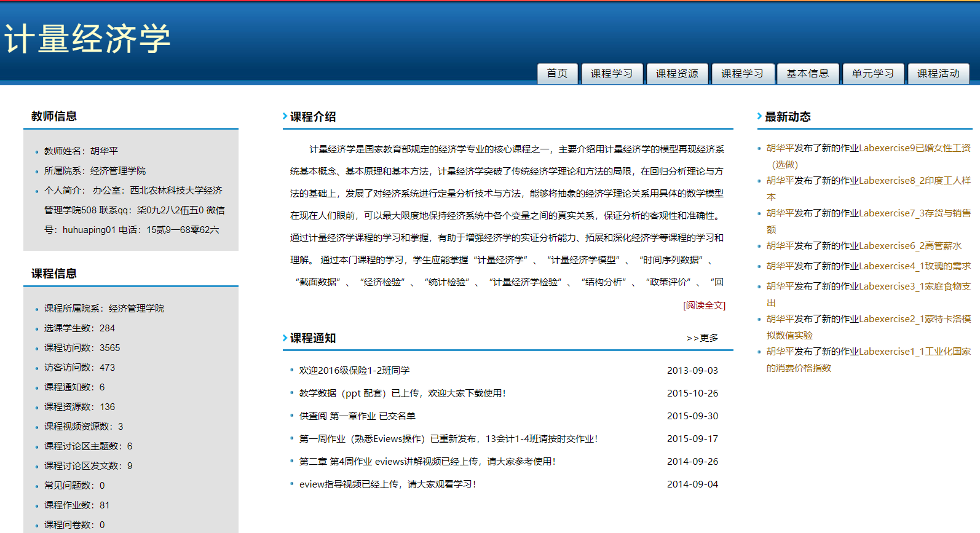Select the 课程视频资源数：3 row
The height and width of the screenshot is (533, 980).
click(84, 427)
